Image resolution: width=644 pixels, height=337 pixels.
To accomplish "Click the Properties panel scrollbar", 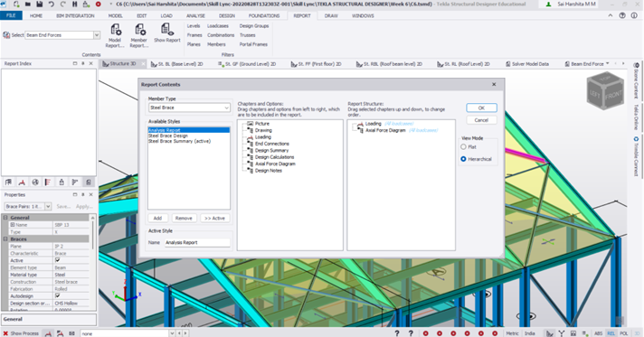I will (93, 263).
